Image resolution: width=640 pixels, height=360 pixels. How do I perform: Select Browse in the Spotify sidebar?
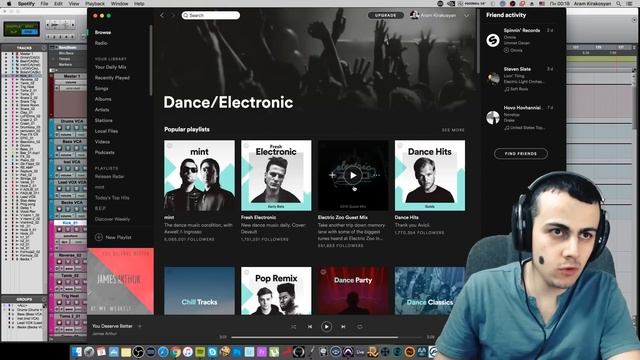(103, 32)
